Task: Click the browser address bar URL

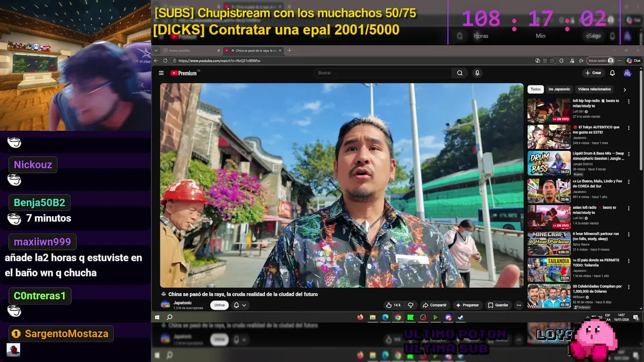Action: (x=219, y=61)
